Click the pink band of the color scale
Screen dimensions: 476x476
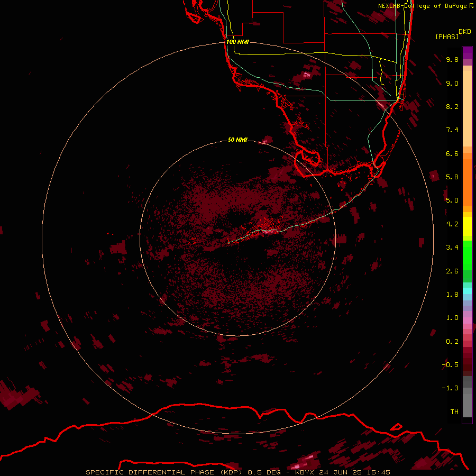(467, 321)
